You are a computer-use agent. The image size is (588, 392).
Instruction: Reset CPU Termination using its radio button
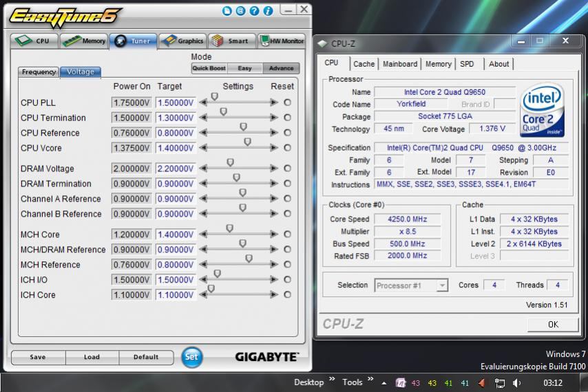(x=287, y=118)
